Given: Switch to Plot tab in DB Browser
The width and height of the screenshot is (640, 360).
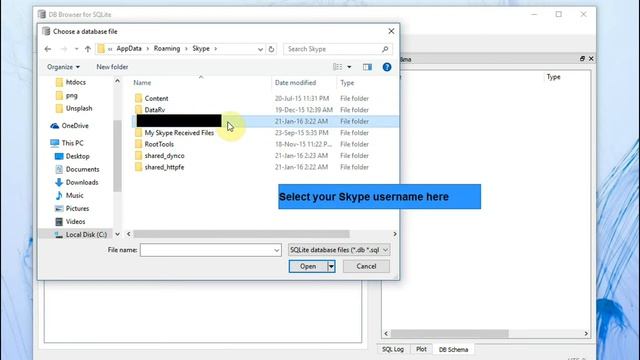Looking at the screenshot, I should [421, 349].
